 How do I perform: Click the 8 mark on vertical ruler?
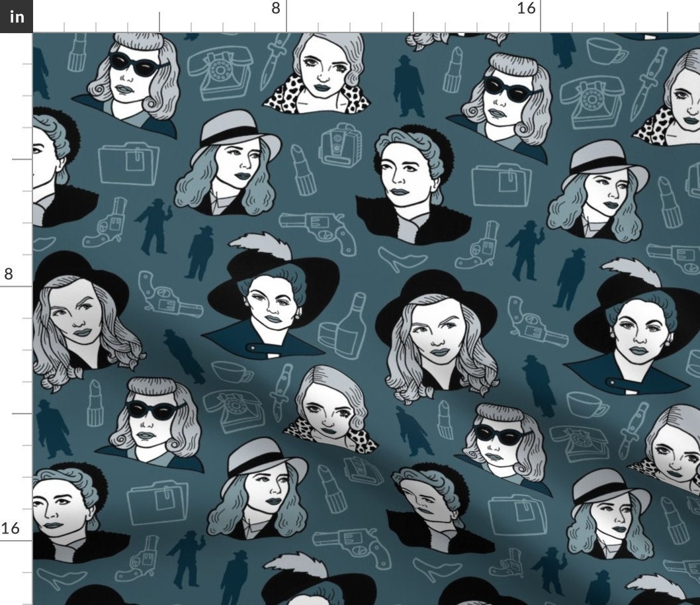pos(9,273)
